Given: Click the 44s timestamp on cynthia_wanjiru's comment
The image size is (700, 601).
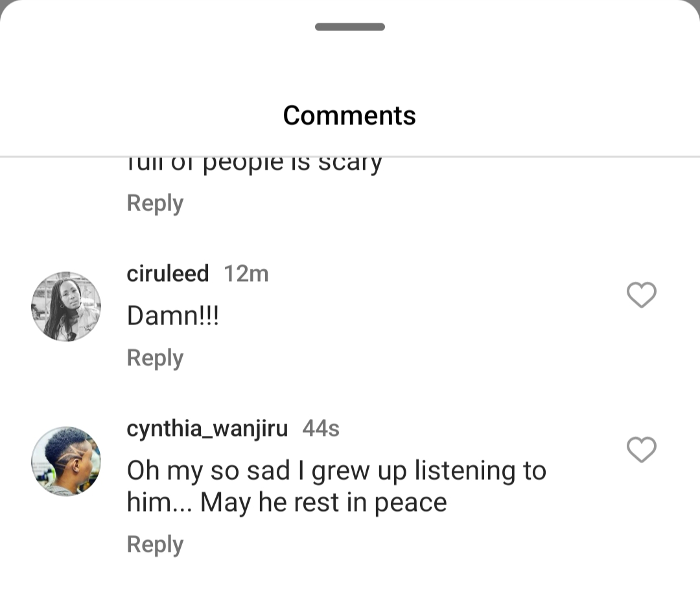Looking at the screenshot, I should pos(321,429).
